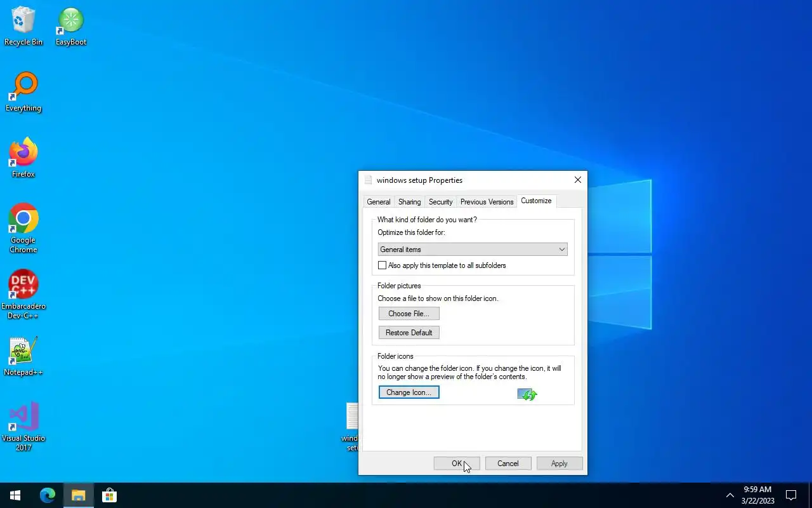Open File Explorer from taskbar
Viewport: 812px width, 508px height.
[x=78, y=495]
